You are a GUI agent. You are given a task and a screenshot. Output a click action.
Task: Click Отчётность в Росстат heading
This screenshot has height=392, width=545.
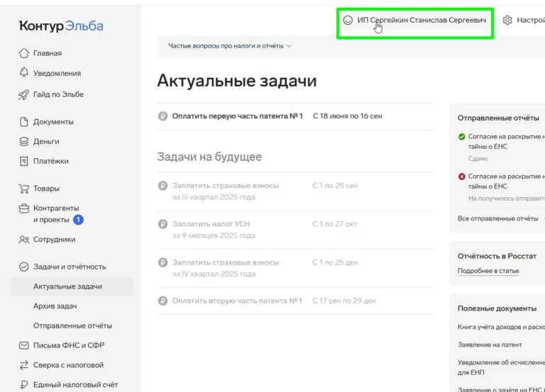pos(497,256)
